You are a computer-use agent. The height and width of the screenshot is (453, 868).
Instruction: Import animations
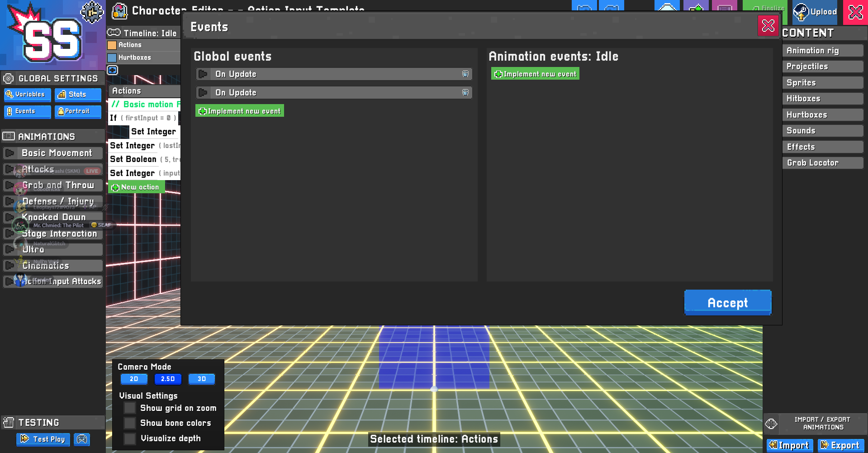[x=790, y=445]
